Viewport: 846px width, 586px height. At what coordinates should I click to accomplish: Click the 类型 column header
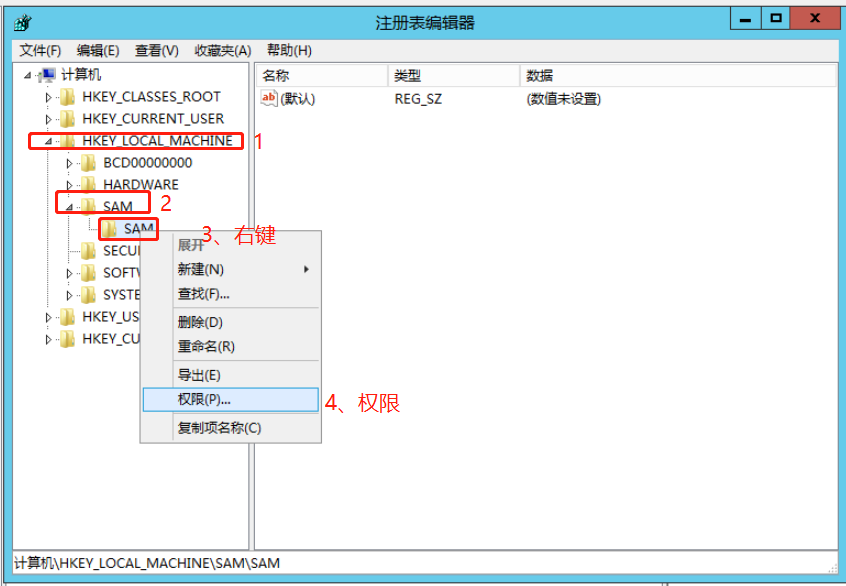(408, 76)
